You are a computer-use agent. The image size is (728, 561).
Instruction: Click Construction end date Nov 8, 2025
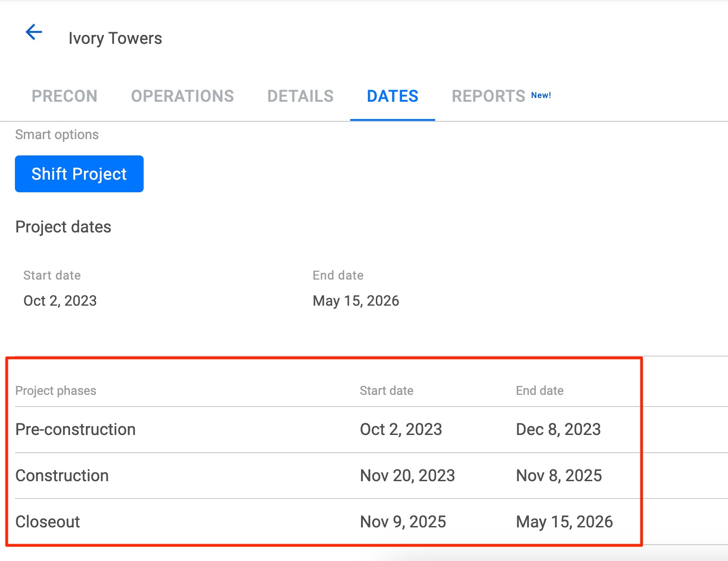point(559,476)
